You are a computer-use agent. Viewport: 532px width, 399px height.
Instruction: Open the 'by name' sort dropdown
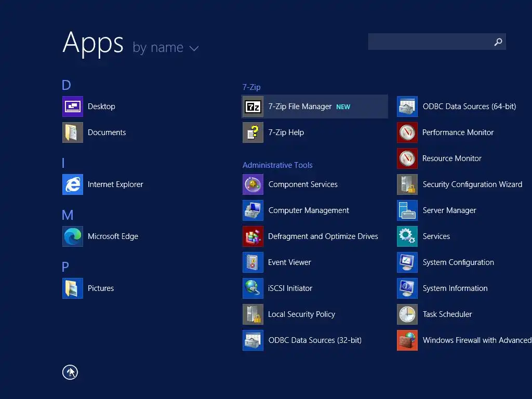(166, 47)
